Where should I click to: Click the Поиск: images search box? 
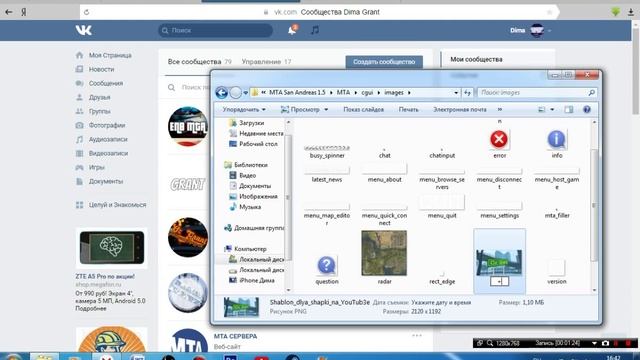point(537,93)
